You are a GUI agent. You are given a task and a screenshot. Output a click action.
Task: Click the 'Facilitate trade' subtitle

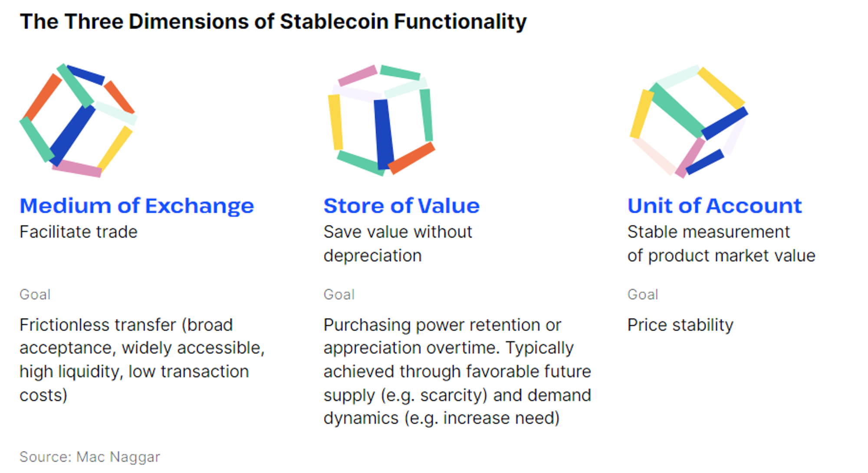pos(79,232)
